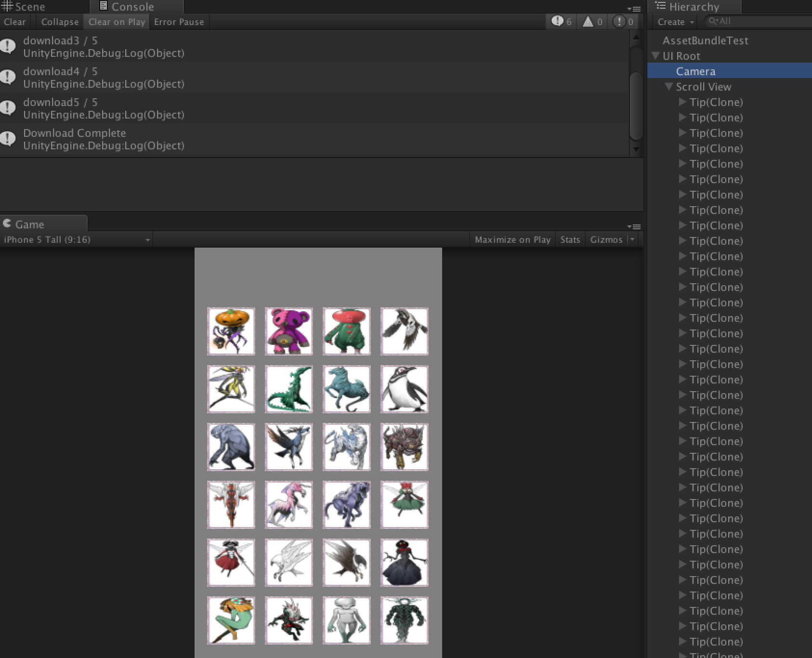Open Game panel options menu
The image size is (812, 658).
(x=635, y=226)
